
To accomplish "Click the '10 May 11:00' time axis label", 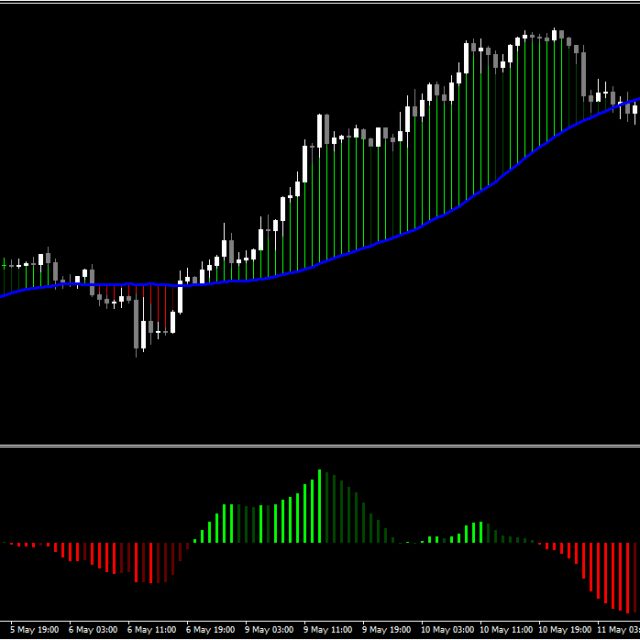I will (x=506, y=630).
